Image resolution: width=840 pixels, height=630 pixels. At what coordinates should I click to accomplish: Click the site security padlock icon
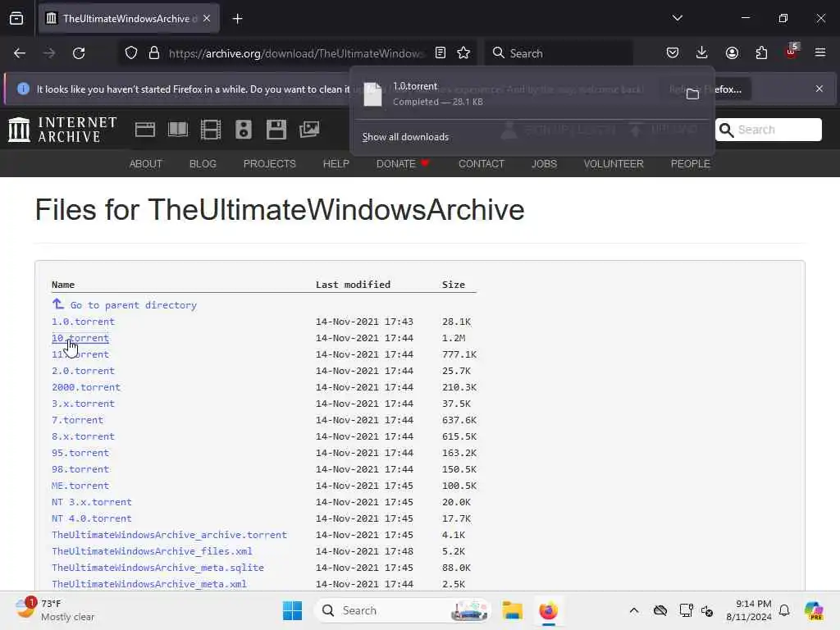tap(154, 53)
